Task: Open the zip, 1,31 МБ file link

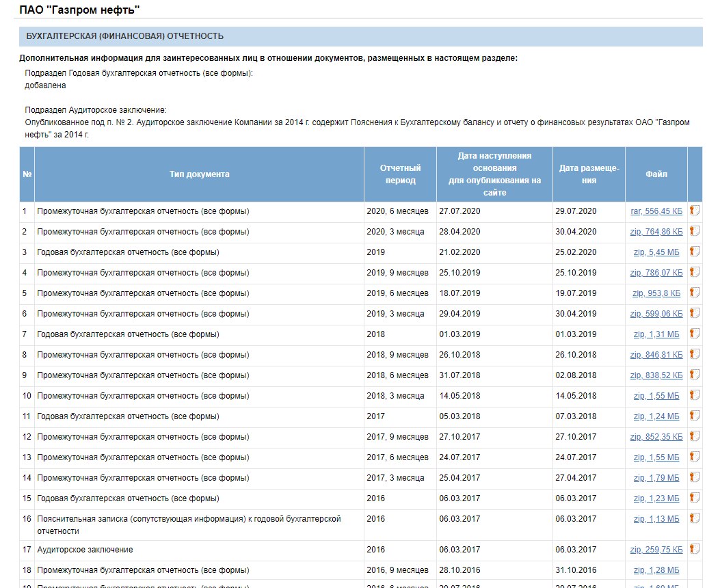Action: tap(656, 334)
